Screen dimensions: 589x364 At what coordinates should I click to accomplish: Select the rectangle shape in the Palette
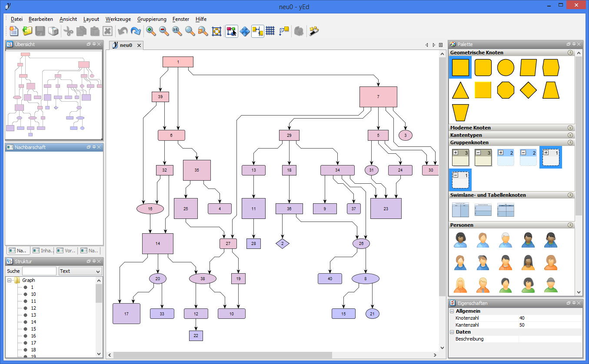coord(460,68)
